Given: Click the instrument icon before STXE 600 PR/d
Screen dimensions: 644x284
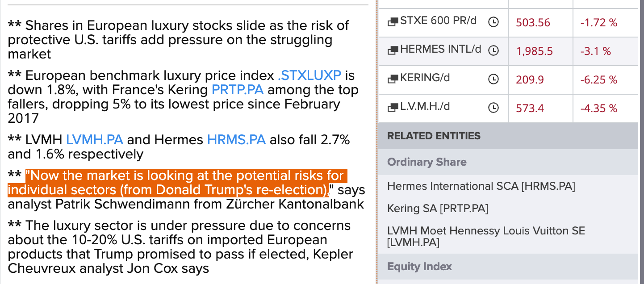Looking at the screenshot, I should [393, 22].
